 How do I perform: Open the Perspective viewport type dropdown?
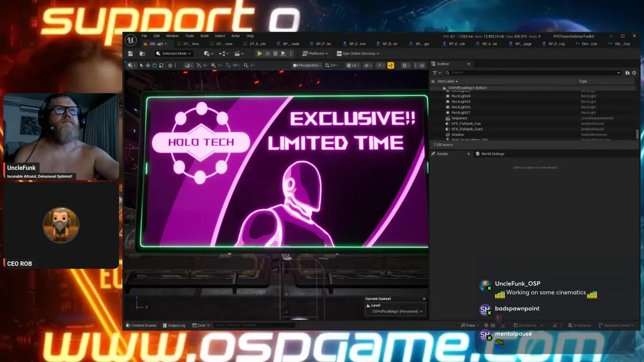(x=306, y=65)
